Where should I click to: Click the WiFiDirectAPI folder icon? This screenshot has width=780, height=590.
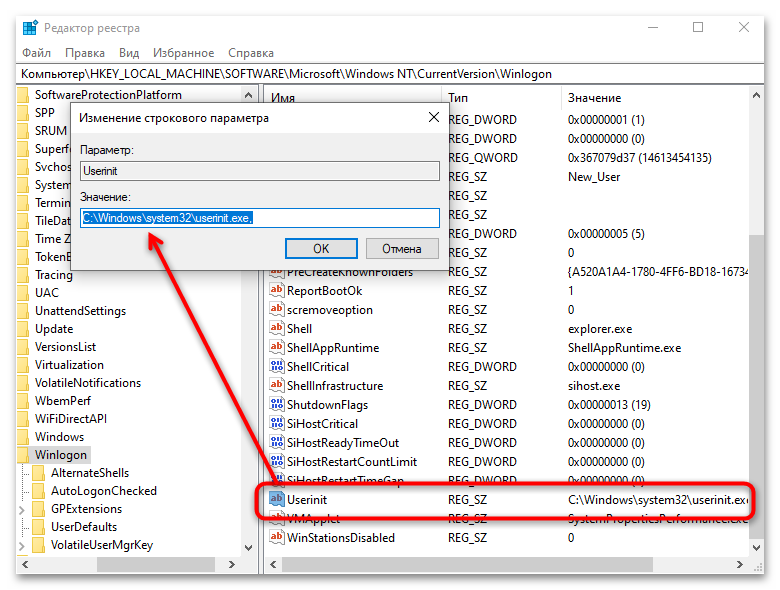coord(23,418)
